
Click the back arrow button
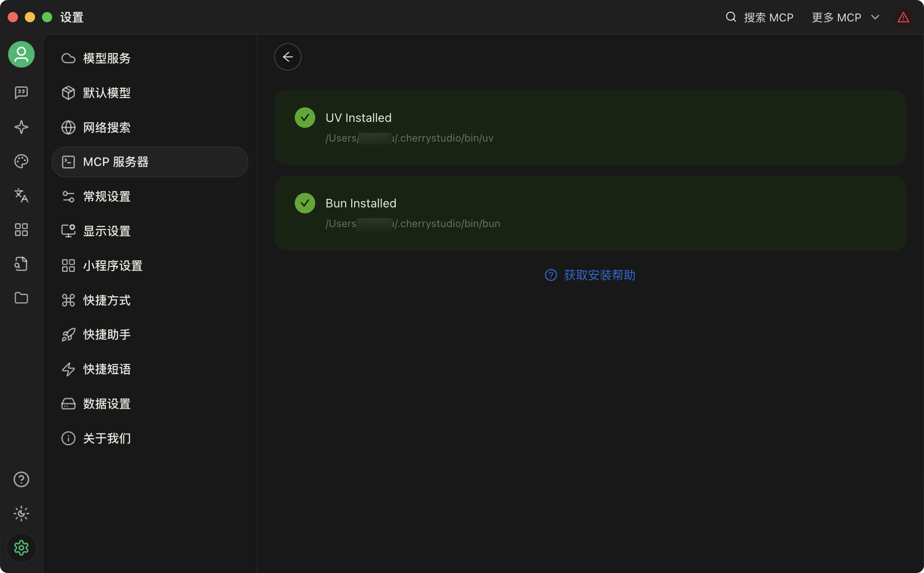pos(287,57)
